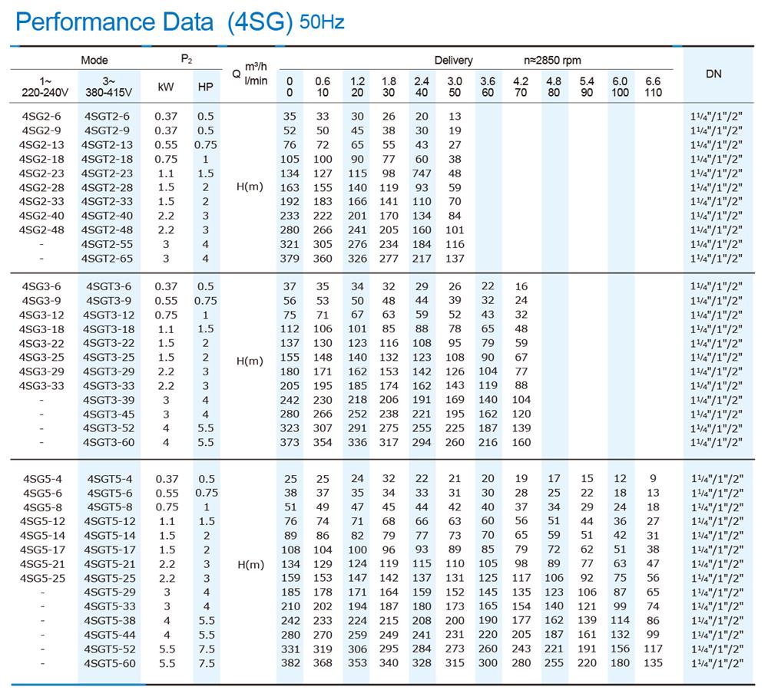Screen dimensions: 768x700
Task: Select model 4SGT2-65 in the table
Action: pyautogui.click(x=107, y=259)
